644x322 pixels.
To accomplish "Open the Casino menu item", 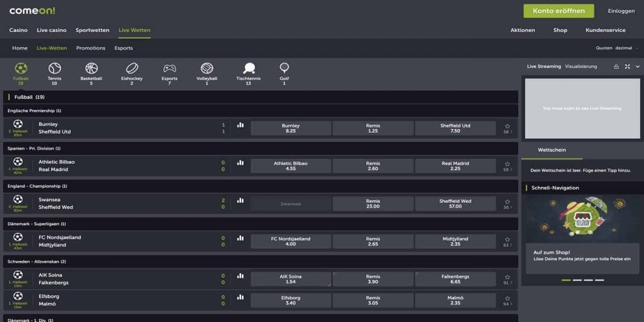I will tap(18, 30).
